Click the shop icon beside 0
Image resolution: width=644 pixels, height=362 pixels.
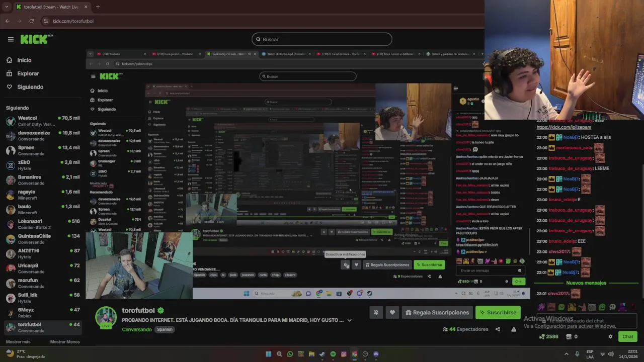[569, 336]
